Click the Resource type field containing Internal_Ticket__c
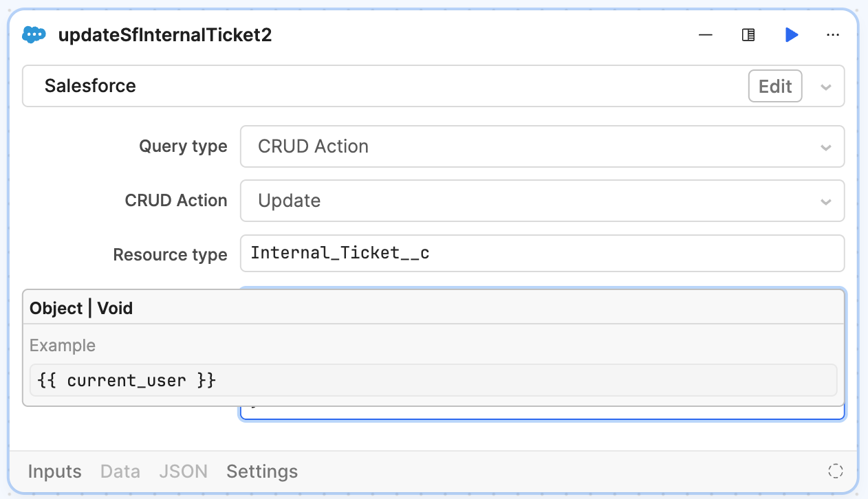This screenshot has height=499, width=868. (541, 254)
